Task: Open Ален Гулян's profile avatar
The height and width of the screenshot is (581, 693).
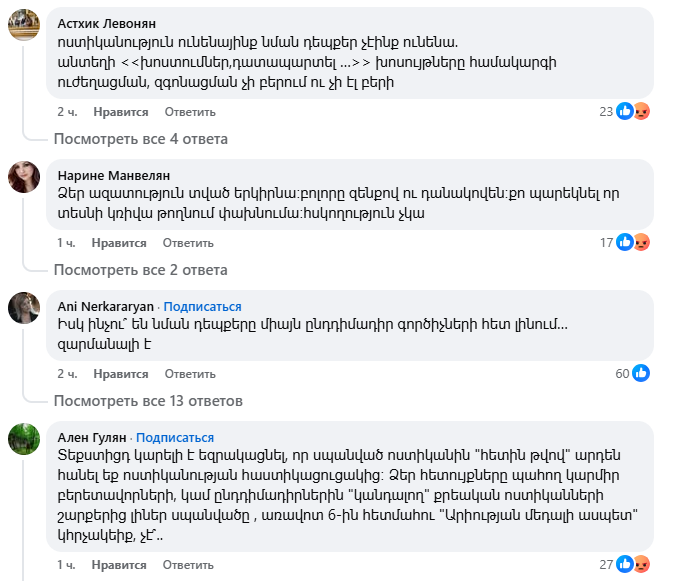Action: coord(24,439)
